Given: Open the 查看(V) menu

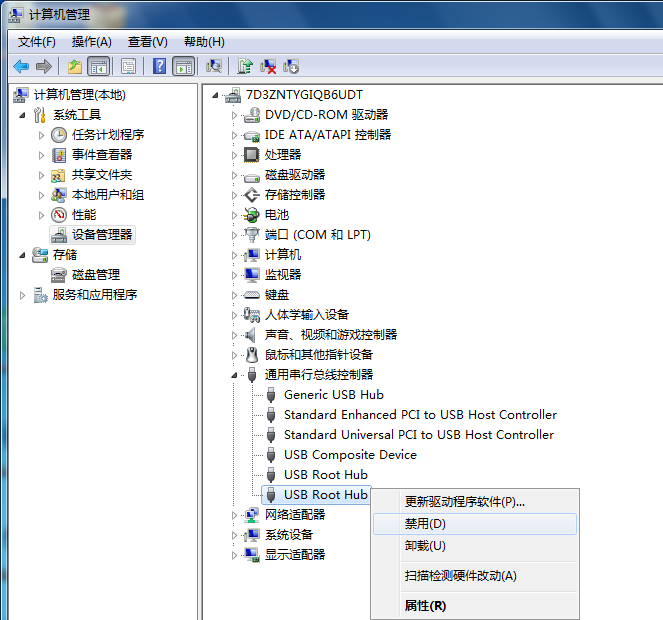Looking at the screenshot, I should pos(148,42).
